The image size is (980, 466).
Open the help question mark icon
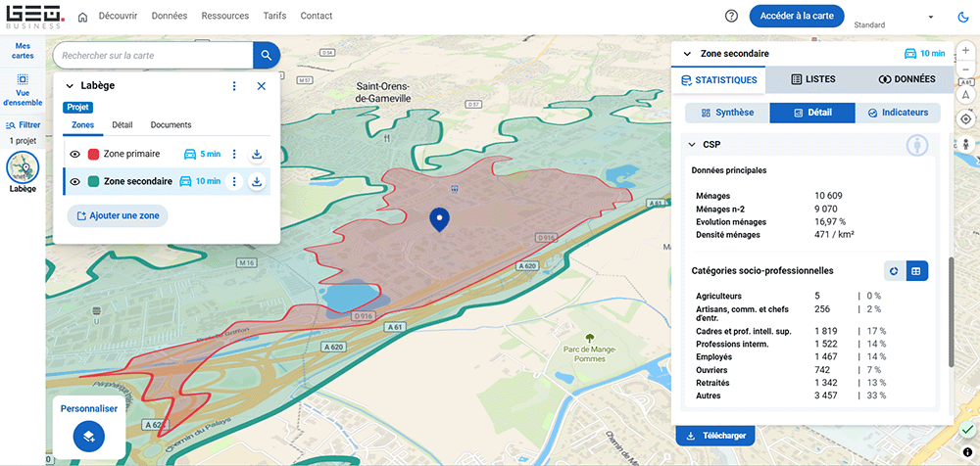tap(731, 16)
